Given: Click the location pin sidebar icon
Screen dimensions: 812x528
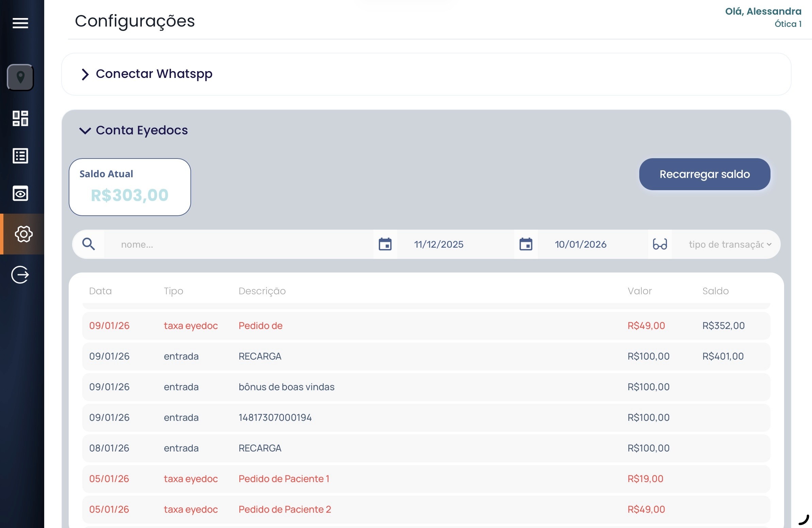Looking at the screenshot, I should coord(20,78).
